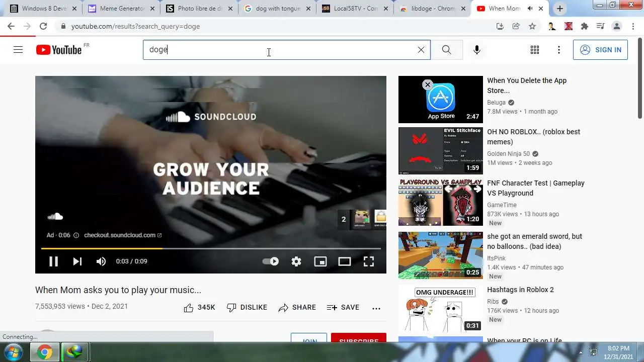This screenshot has width=644, height=362.
Task: Open more actions below the video
Action: (376, 308)
